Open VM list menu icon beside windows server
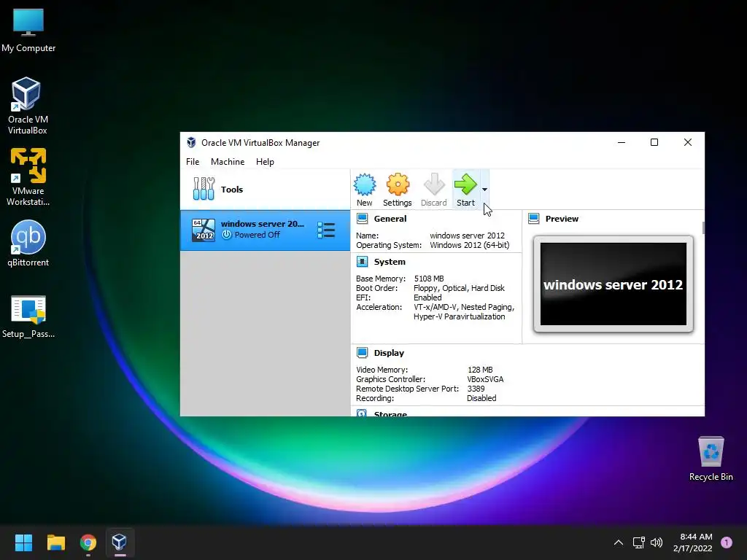The height and width of the screenshot is (560, 747). click(326, 230)
